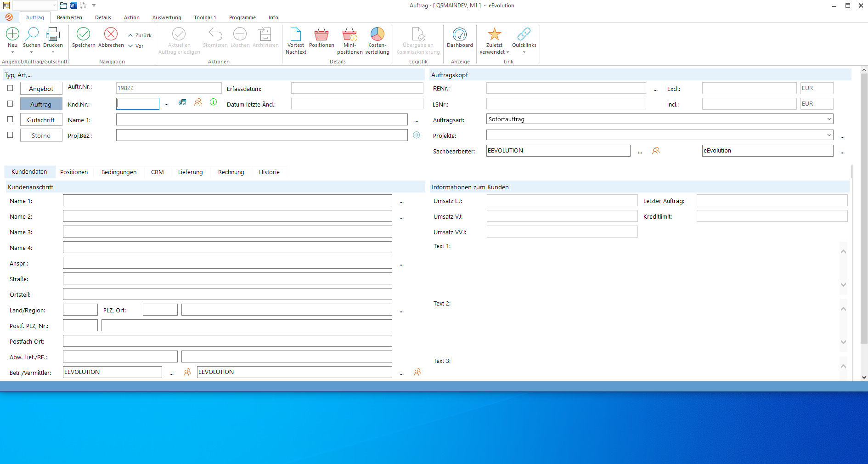
Task: Click the Knd.Nr. input field
Action: click(x=138, y=104)
